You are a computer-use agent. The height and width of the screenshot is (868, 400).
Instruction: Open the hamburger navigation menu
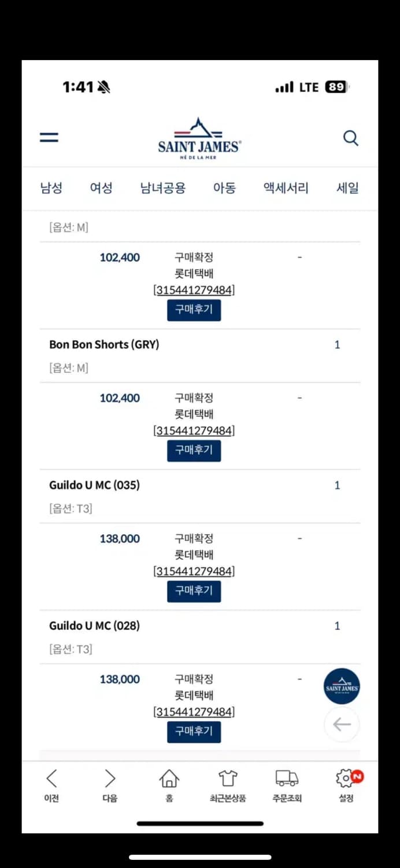(49, 137)
